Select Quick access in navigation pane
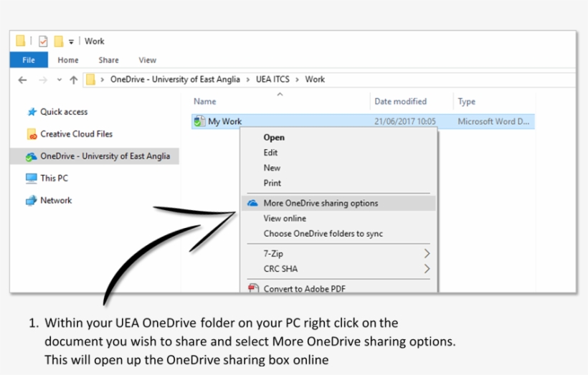 click(x=64, y=112)
